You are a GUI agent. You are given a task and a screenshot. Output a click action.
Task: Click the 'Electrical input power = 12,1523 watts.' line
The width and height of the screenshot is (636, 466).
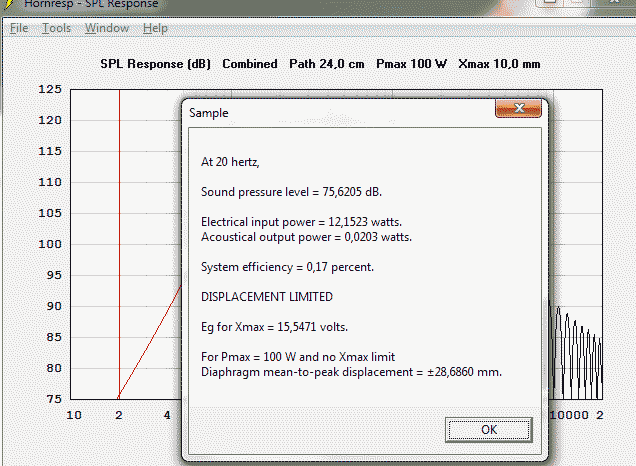click(x=301, y=222)
